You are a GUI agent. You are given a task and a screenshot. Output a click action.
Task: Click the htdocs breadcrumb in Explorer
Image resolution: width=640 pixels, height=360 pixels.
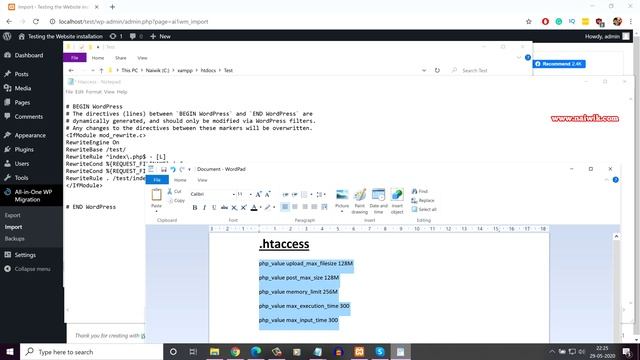coord(208,70)
